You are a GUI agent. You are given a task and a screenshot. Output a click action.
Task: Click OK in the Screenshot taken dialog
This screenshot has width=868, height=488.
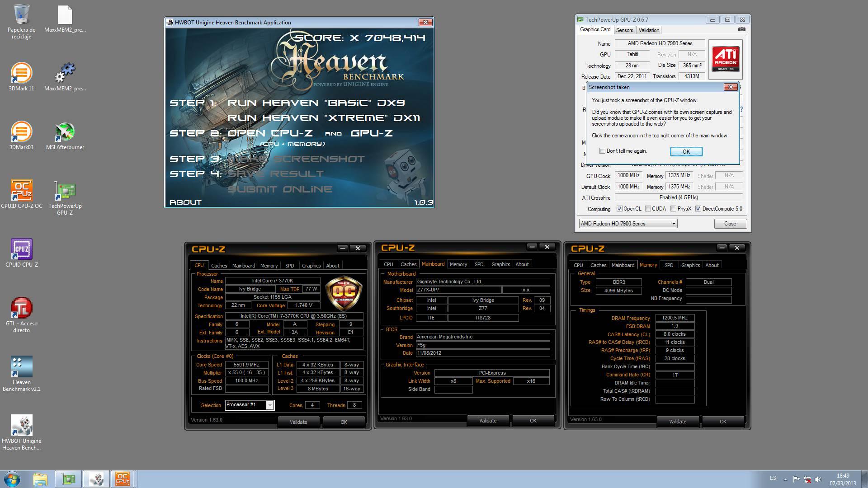[686, 152]
